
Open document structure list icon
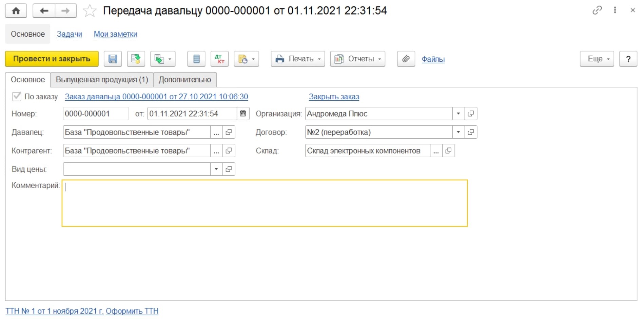coord(196,59)
